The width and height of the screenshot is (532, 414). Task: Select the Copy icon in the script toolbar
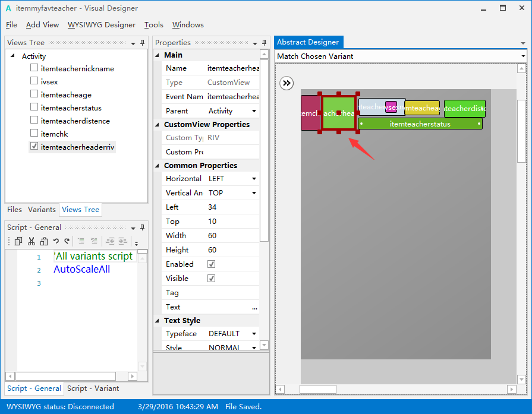(18, 241)
